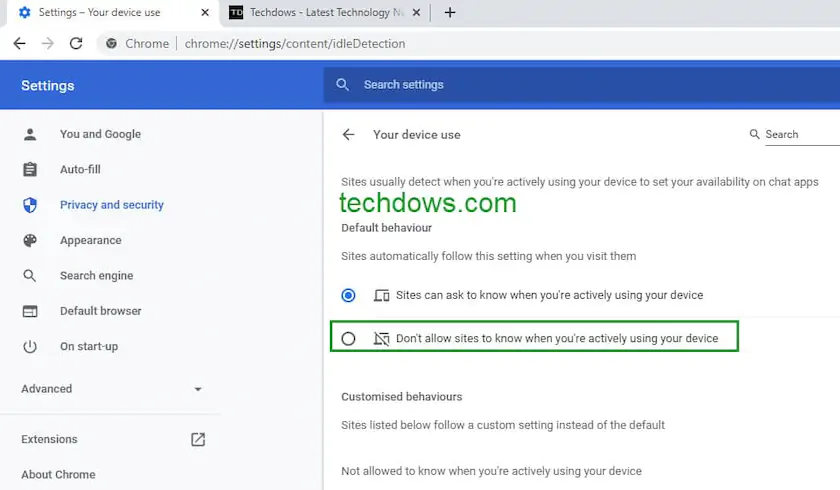
Task: Open a new tab with plus button
Action: click(x=450, y=12)
